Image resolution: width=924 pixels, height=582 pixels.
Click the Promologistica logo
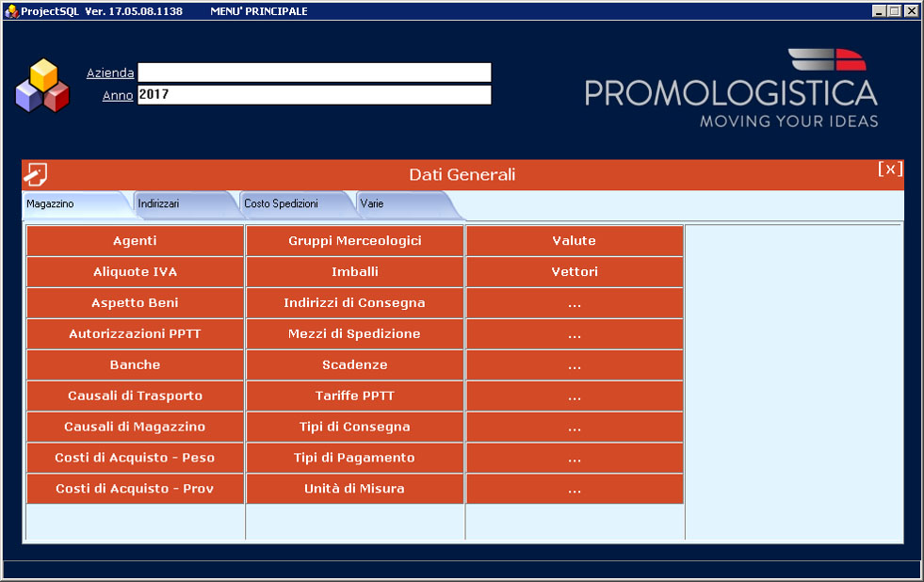coord(731,89)
